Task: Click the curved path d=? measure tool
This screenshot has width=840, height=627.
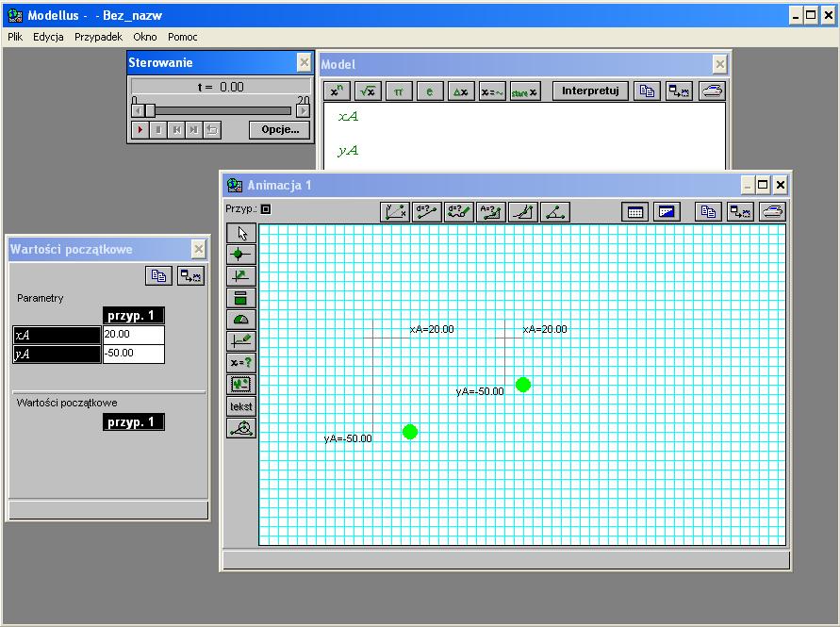Action: [x=459, y=212]
